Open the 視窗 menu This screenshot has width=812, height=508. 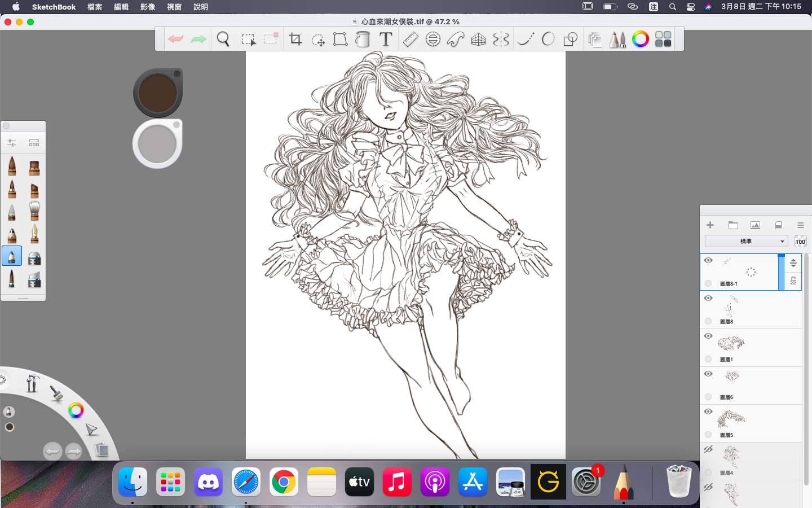(174, 7)
